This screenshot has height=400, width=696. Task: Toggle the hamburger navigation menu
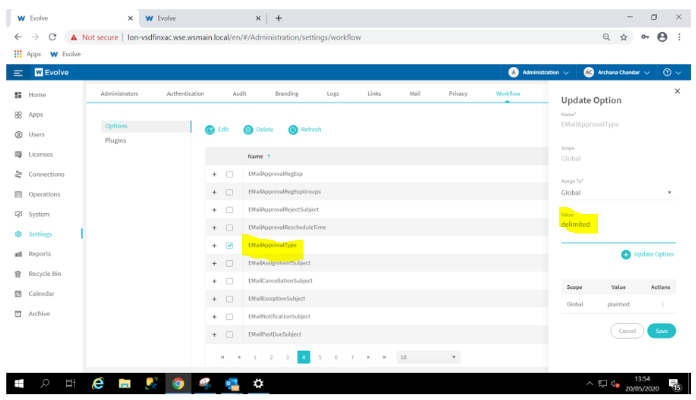pos(17,72)
